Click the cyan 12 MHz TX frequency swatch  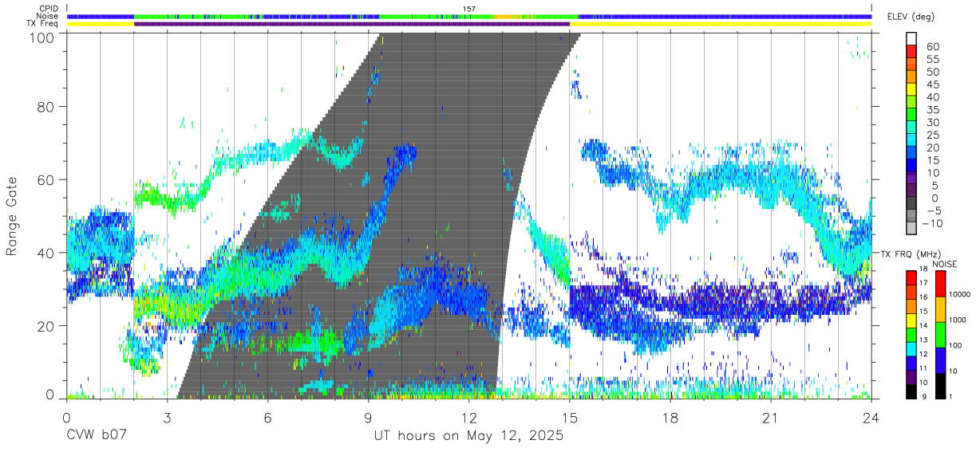(x=911, y=349)
